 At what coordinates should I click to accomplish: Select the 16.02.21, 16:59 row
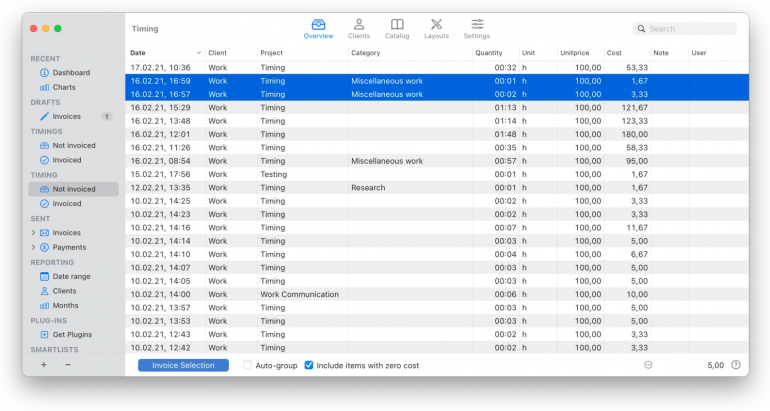(x=437, y=81)
